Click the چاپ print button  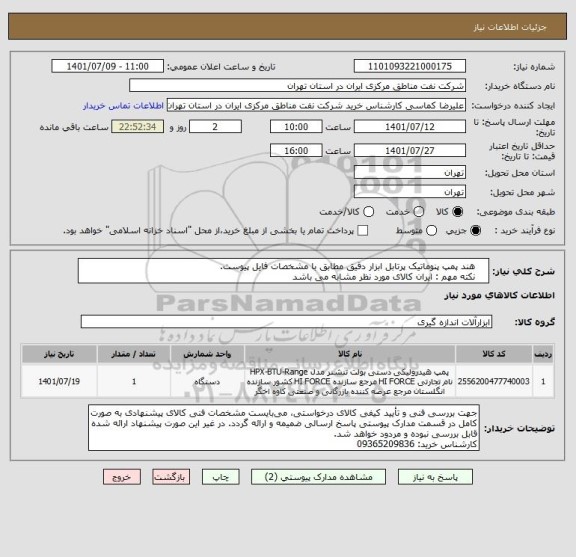coord(220,477)
